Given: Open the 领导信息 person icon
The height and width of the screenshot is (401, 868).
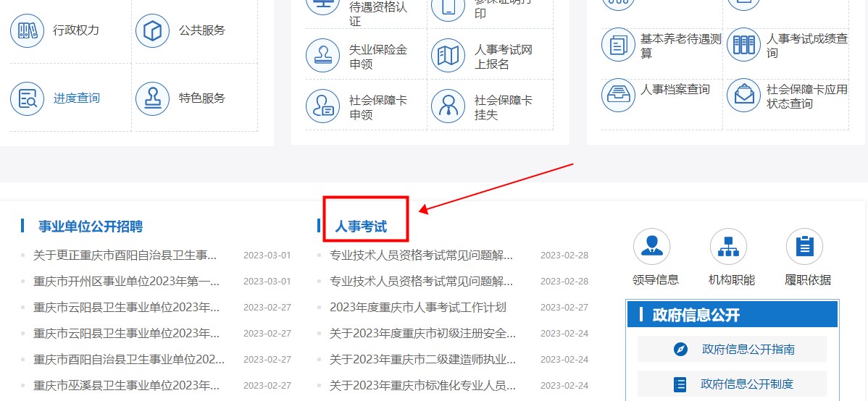Looking at the screenshot, I should (652, 247).
